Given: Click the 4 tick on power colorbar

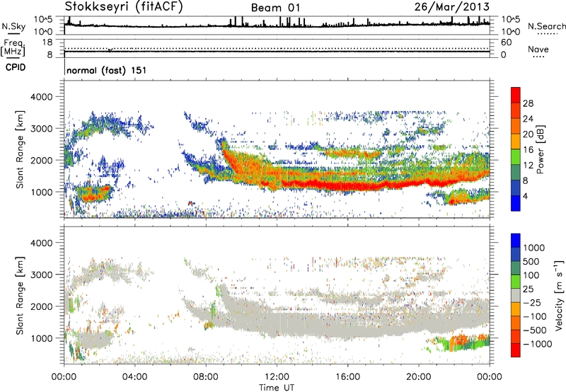Looking at the screenshot, I should [525, 196].
